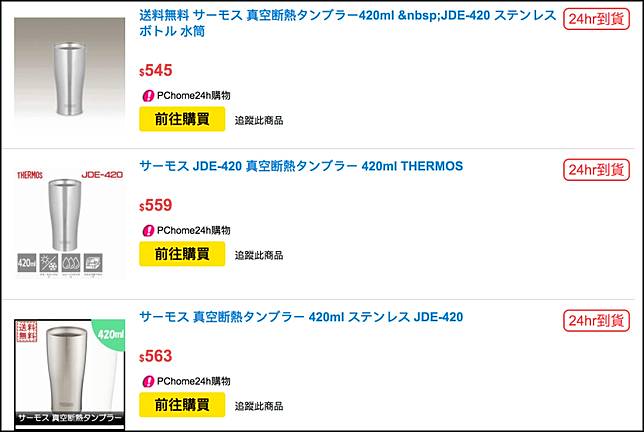This screenshot has height=432, width=644.
Task: Click 追蹤此商品 for the $559 product
Action: coord(259,255)
